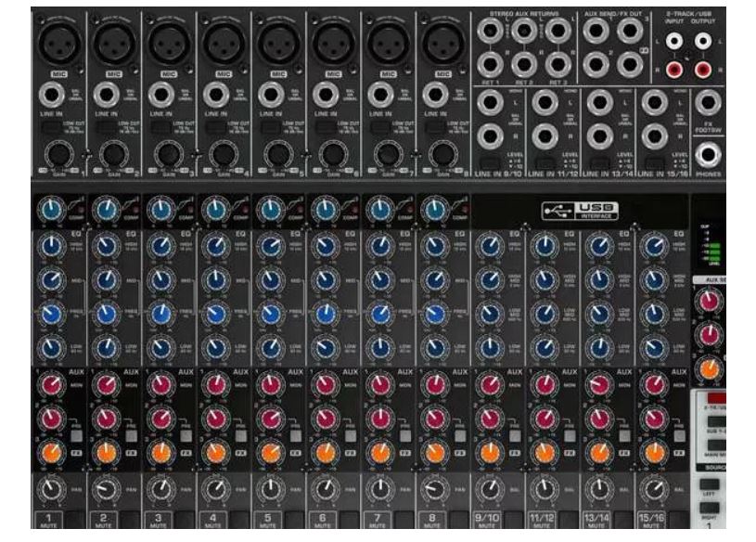
Task: Click the channel 3 COMP compressor knob
Action: (x=160, y=210)
